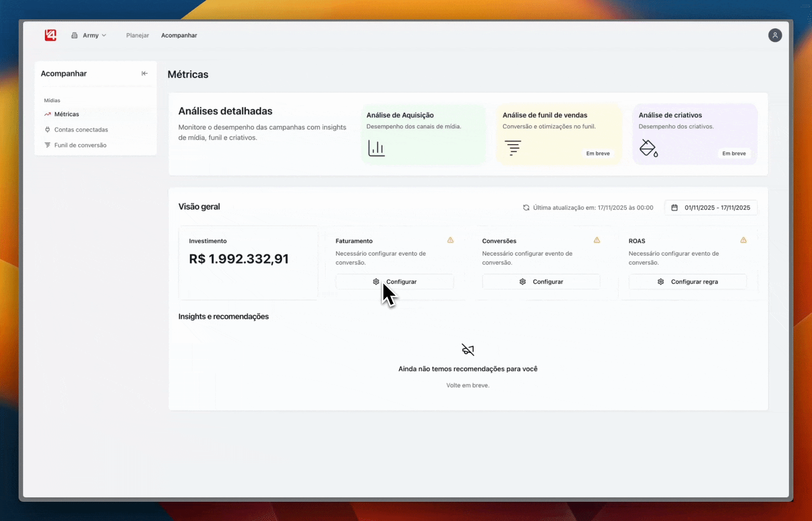Click the bar chart icon in Aquisição card
The height and width of the screenshot is (521, 812).
click(x=376, y=148)
